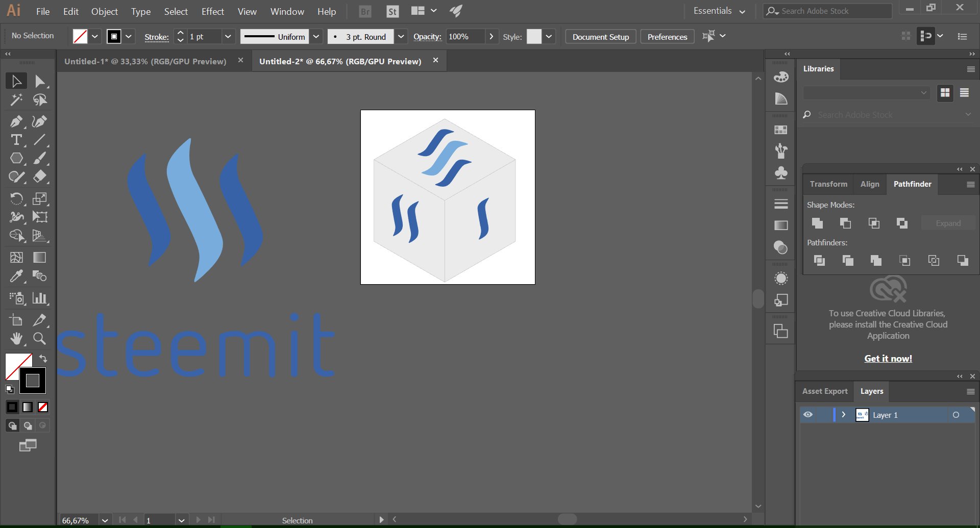Click the Style swatch in control bar
Image resolution: width=980 pixels, height=528 pixels.
534,37
